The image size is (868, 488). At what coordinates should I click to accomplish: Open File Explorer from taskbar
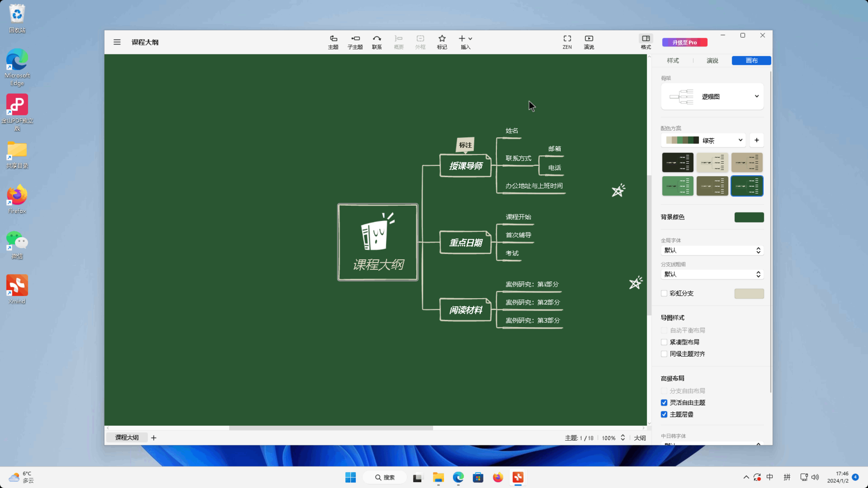coord(438,478)
